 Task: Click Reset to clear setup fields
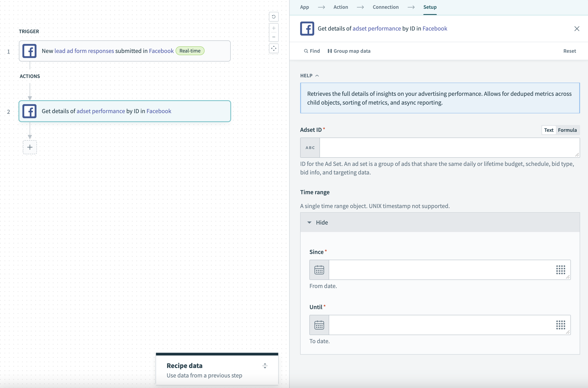pos(570,51)
